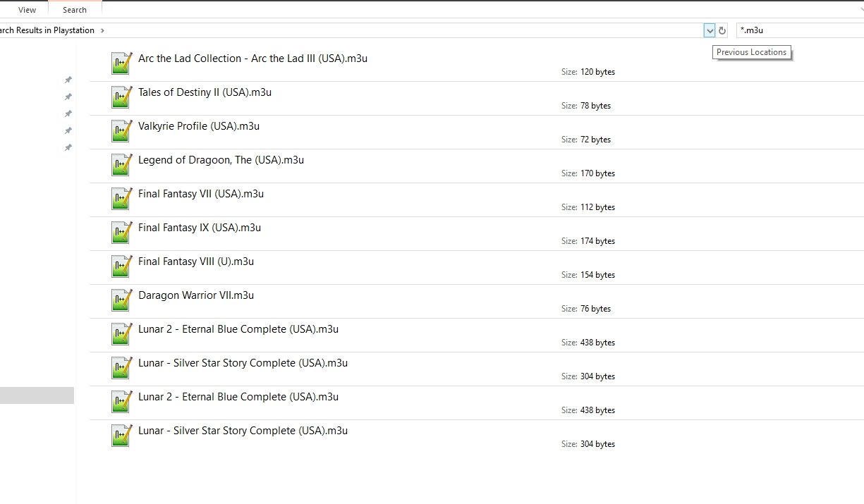Expand the chevron after Search Results in Playstation

(x=102, y=30)
